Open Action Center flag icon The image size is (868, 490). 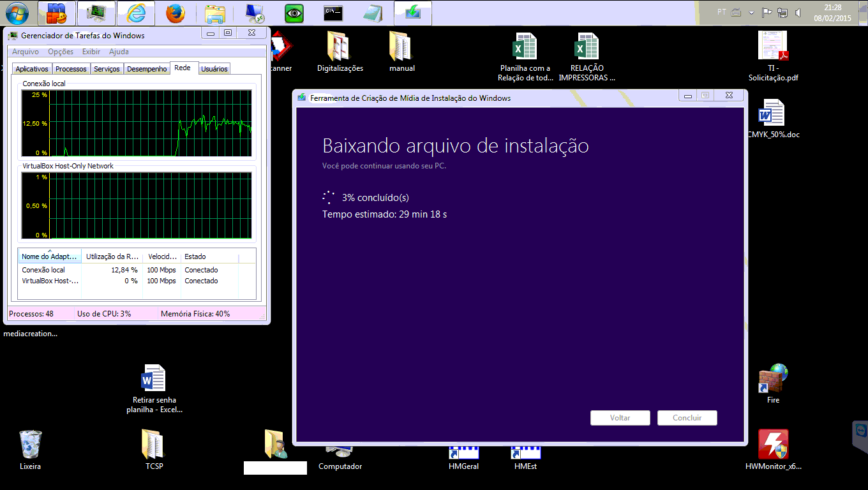coord(767,12)
